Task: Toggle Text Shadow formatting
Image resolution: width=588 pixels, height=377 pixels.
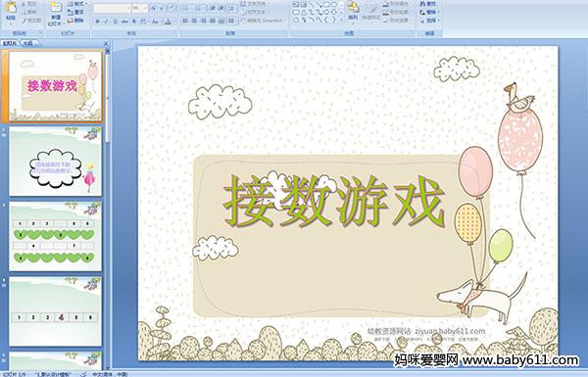Action: pyautogui.click(x=134, y=22)
